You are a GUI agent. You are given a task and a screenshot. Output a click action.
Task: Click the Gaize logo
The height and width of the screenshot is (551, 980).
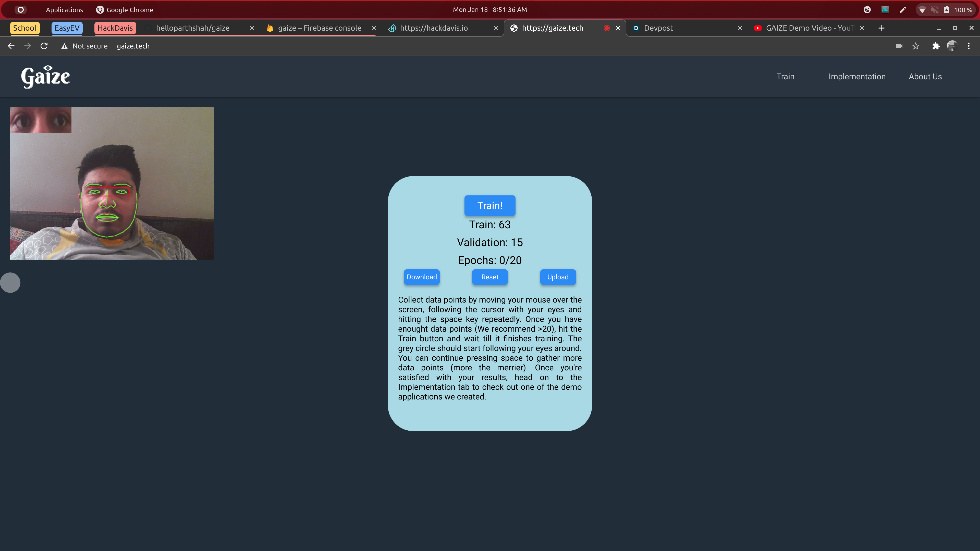tap(46, 77)
